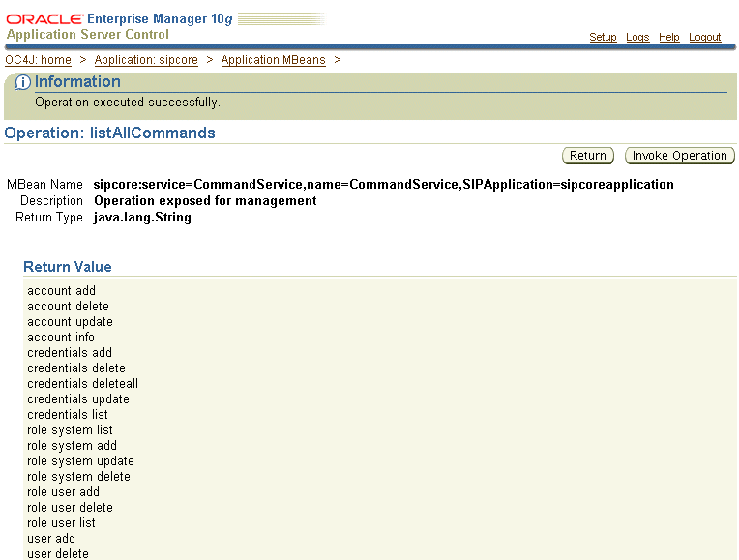This screenshot has width=739, height=560.
Task: Select the 'role user list' line
Action: point(61,523)
